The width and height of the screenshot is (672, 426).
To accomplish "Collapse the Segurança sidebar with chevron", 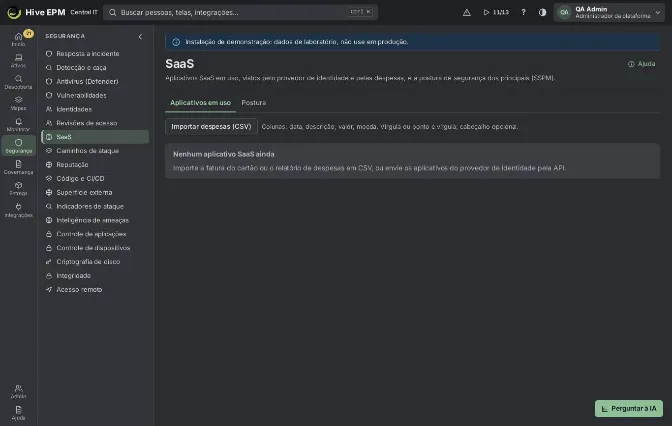I will click(140, 36).
